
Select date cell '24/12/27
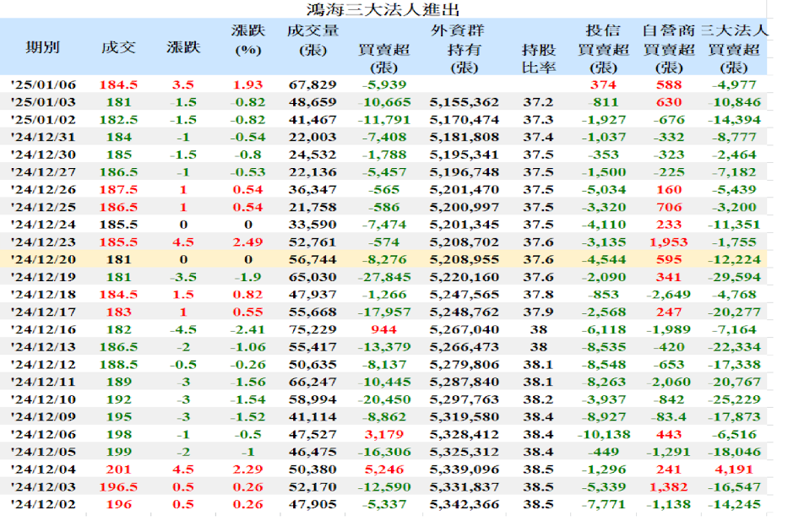click(x=43, y=172)
